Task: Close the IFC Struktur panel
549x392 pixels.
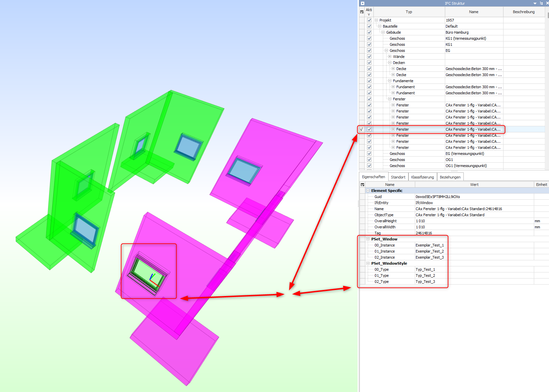Action: [547, 3]
